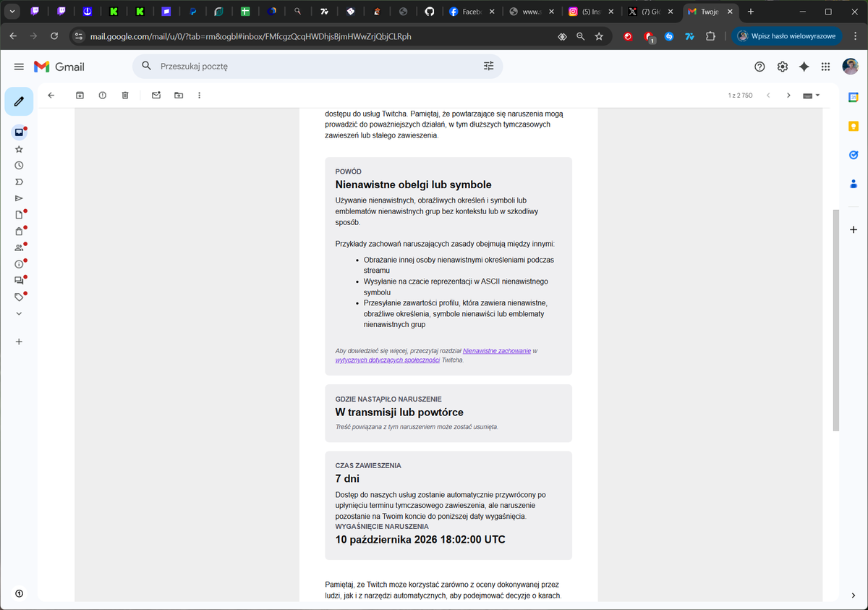Viewport: 868px width, 610px height.
Task: Open Google Keep side panel
Action: tap(854, 126)
